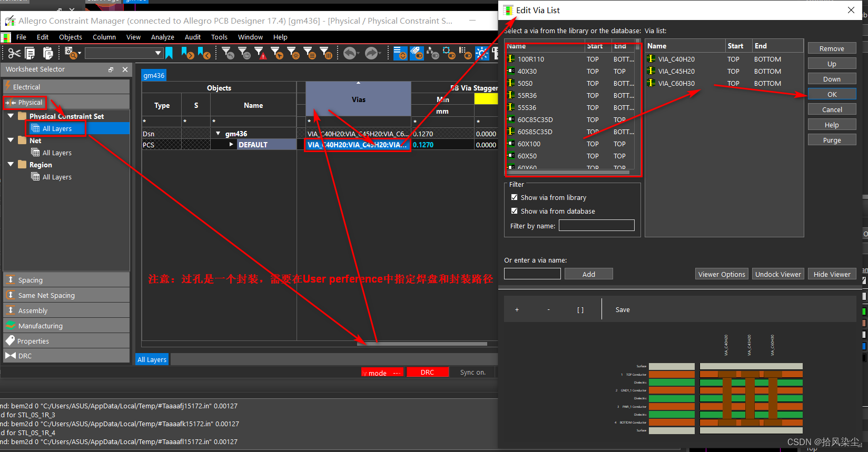Click the yellow cell in Via Stagger column
868x452 pixels.
tap(486, 99)
